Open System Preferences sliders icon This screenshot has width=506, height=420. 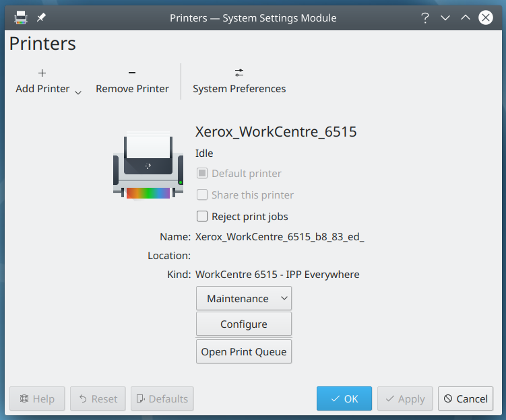pyautogui.click(x=239, y=73)
